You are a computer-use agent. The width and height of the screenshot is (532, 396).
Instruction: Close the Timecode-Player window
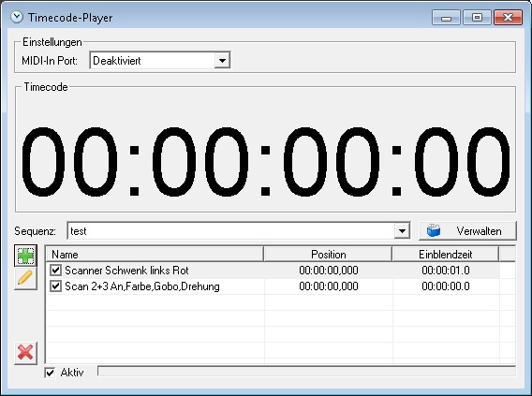click(508, 18)
